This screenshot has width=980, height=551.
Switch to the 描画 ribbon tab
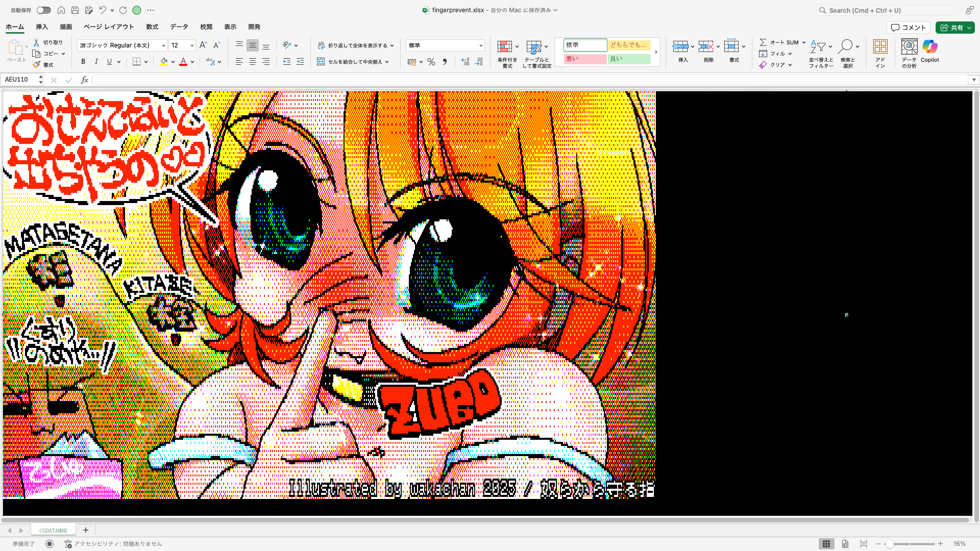tap(66, 27)
